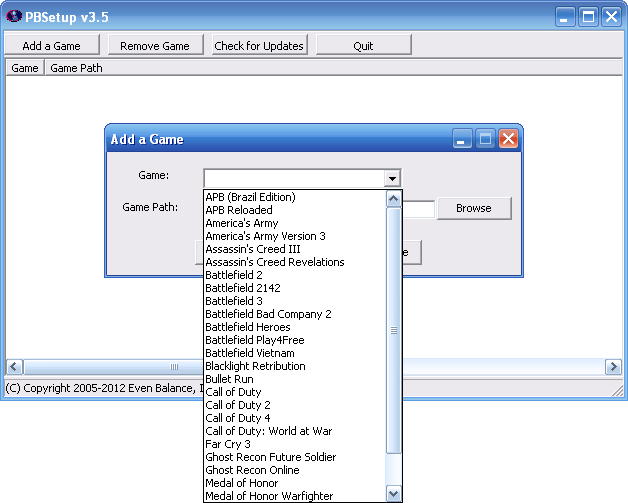
Task: Click the PBSetup title bar app icon
Action: [x=14, y=16]
